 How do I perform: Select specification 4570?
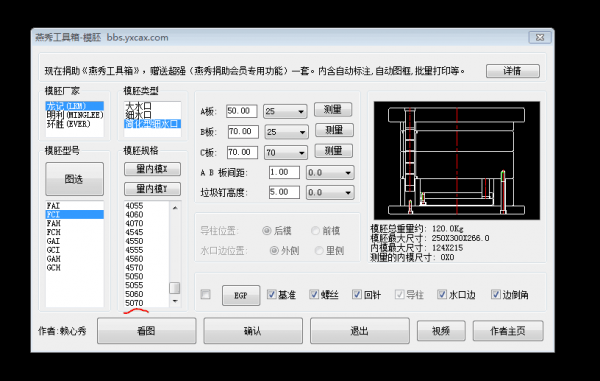(x=146, y=267)
